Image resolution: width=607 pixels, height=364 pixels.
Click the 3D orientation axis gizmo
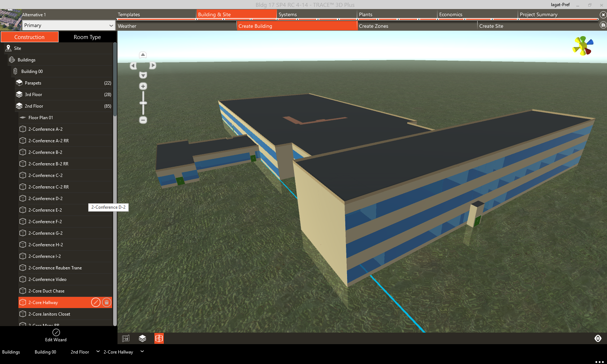583,46
